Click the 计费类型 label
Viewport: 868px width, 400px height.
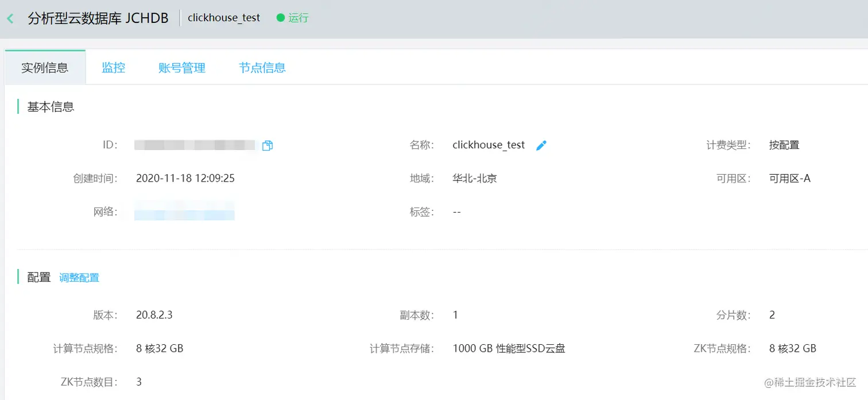coord(728,145)
